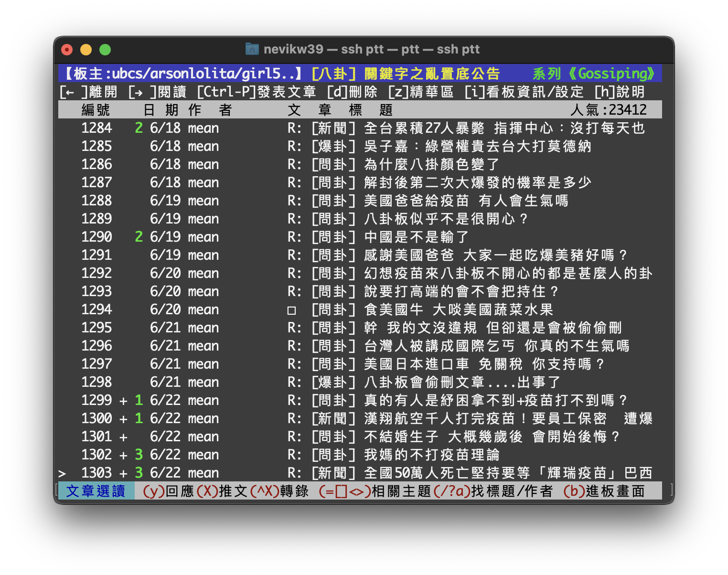Click the folder icon in the title bar
This screenshot has width=728, height=575.
coord(252,49)
